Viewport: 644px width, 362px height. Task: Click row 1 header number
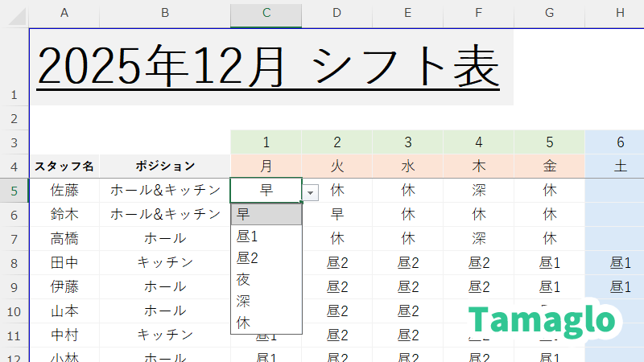(x=14, y=95)
